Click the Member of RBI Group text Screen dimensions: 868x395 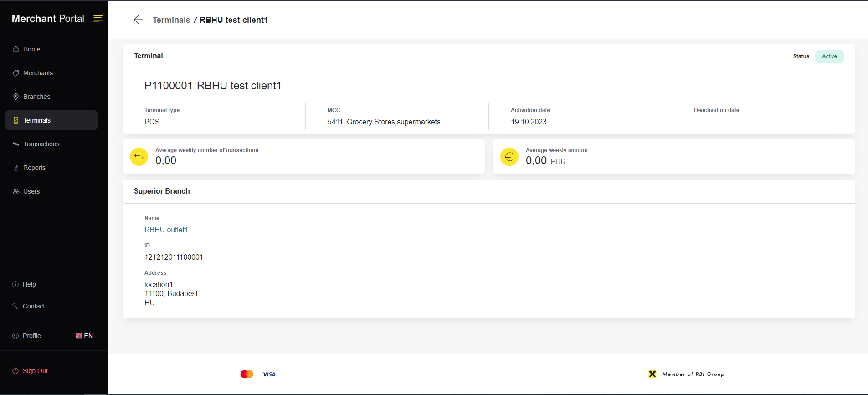(x=693, y=374)
